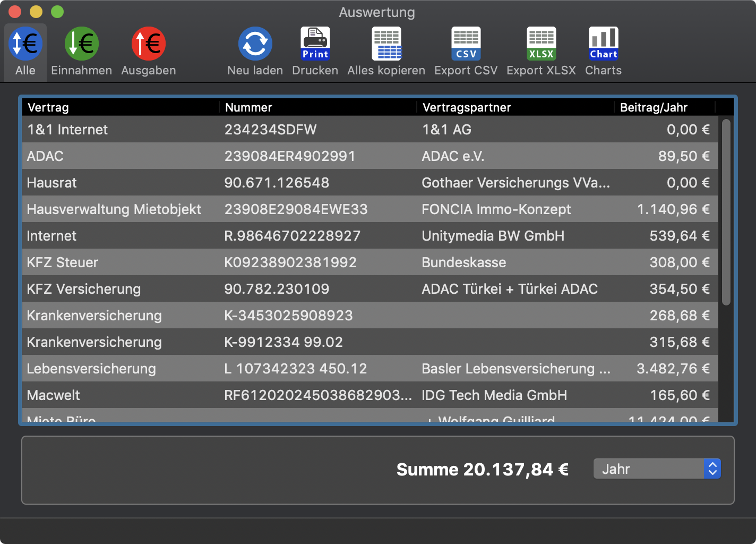This screenshot has height=544, width=756.
Task: Click amount 165,60 €
Action: (x=680, y=395)
